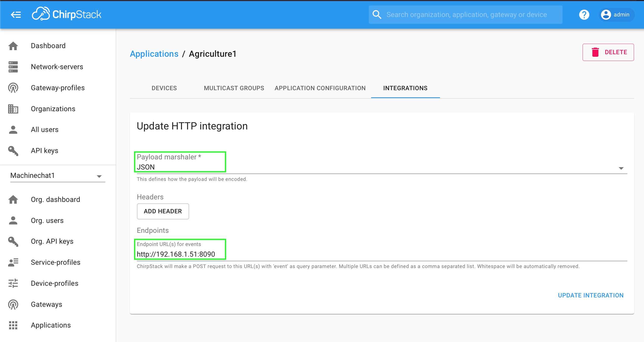Click Update Integration to save changes
644x342 pixels.
591,295
